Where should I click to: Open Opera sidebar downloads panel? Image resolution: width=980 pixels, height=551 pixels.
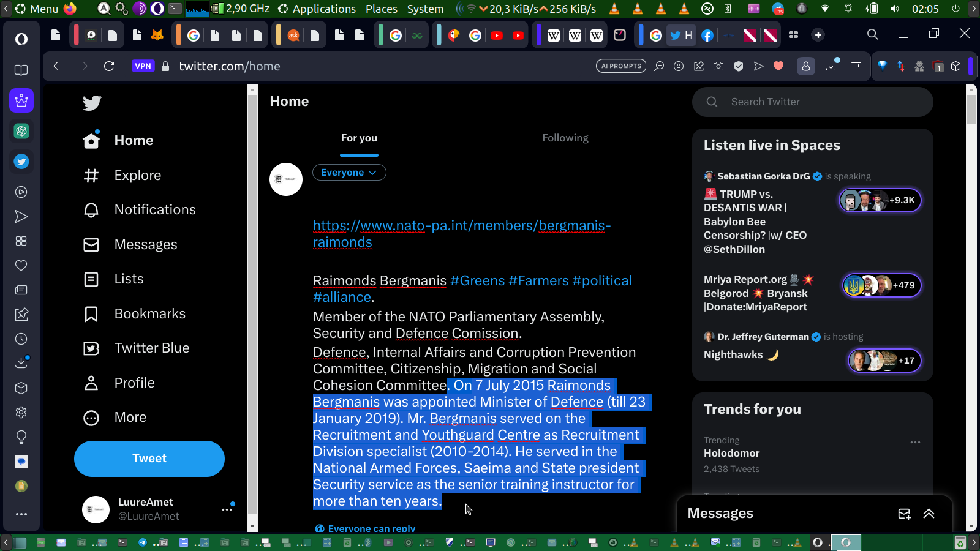pyautogui.click(x=21, y=362)
